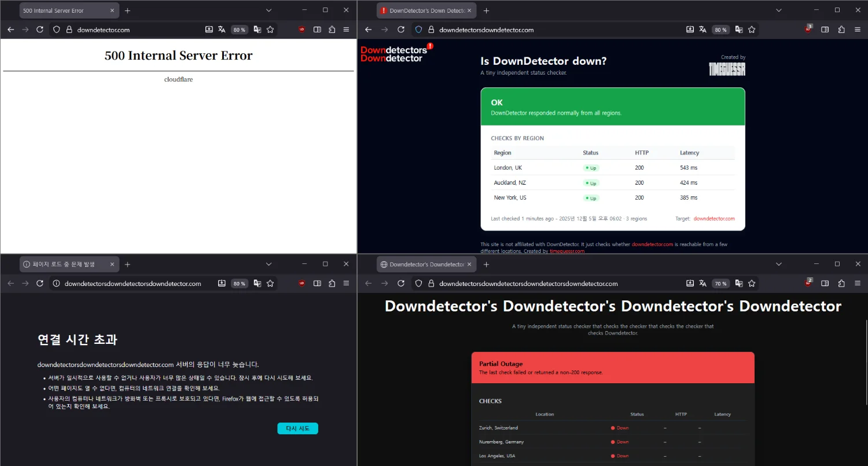Open uBlock Origin in the cloudflare error window
868x466 pixels.
301,30
